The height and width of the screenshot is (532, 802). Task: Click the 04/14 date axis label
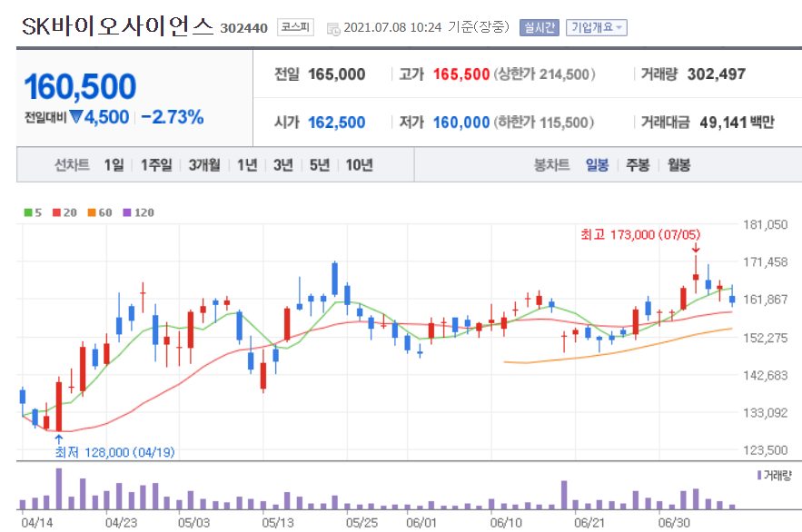tap(37, 523)
